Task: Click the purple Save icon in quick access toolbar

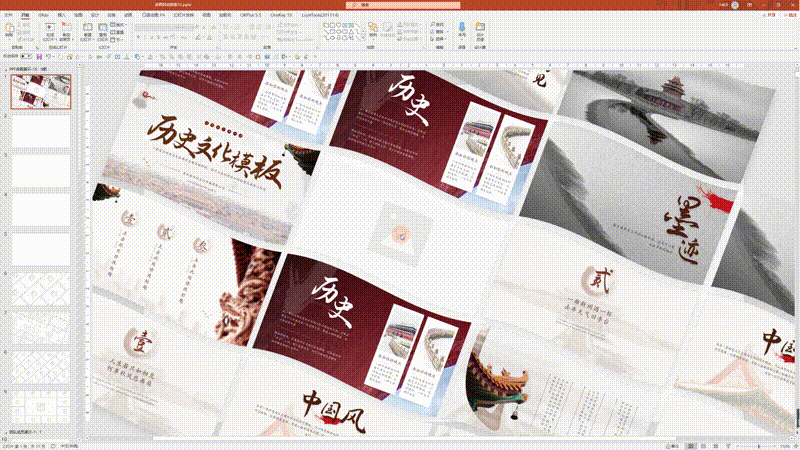Action: [39, 56]
